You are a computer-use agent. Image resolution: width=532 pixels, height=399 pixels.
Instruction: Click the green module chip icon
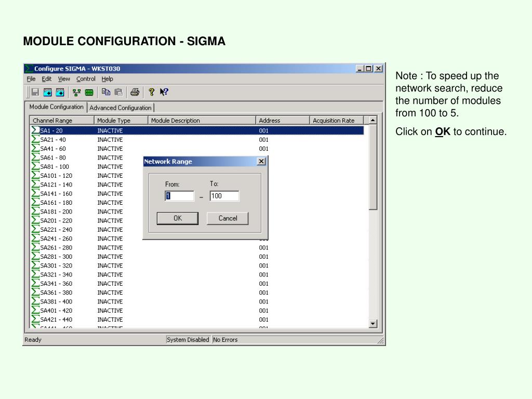89,92
